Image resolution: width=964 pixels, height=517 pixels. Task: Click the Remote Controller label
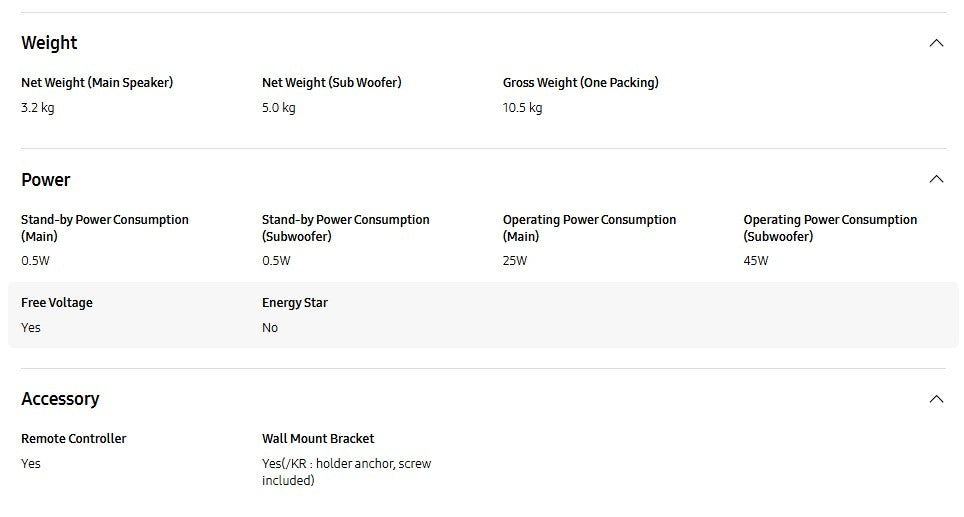point(74,439)
